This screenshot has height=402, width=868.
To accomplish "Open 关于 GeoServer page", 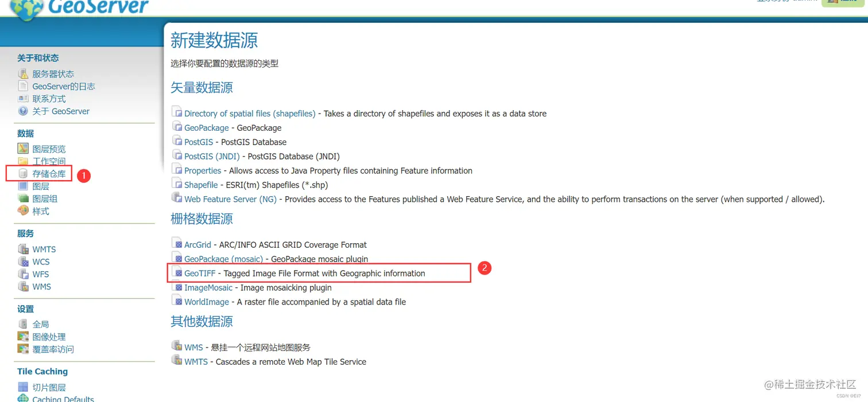I will pyautogui.click(x=61, y=111).
